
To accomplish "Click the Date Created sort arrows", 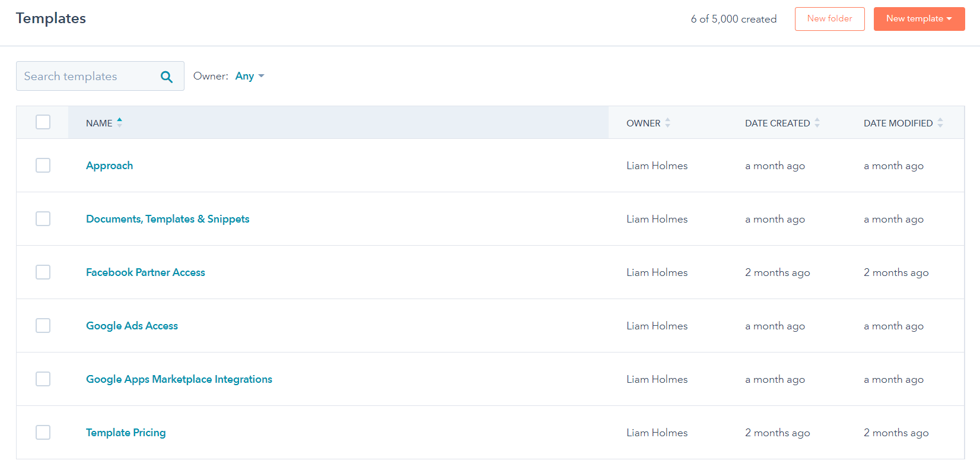I will [x=817, y=123].
